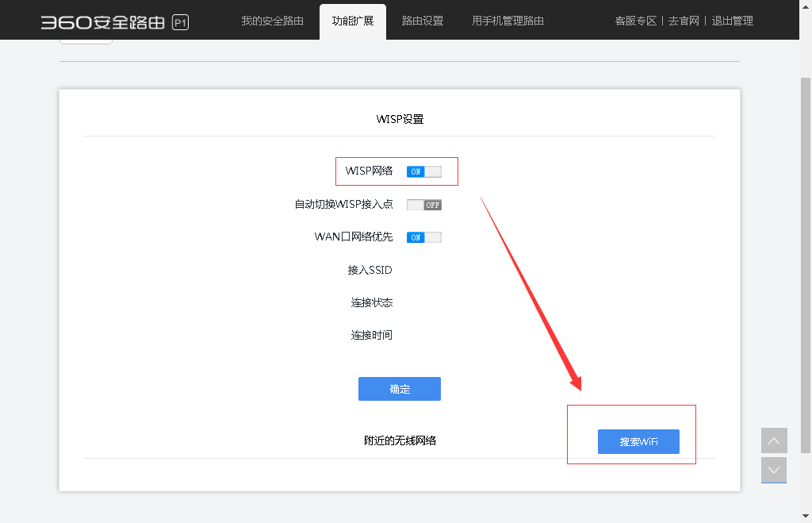812x523 pixels.
Task: Click the WISP设置 heading text
Action: 400,119
